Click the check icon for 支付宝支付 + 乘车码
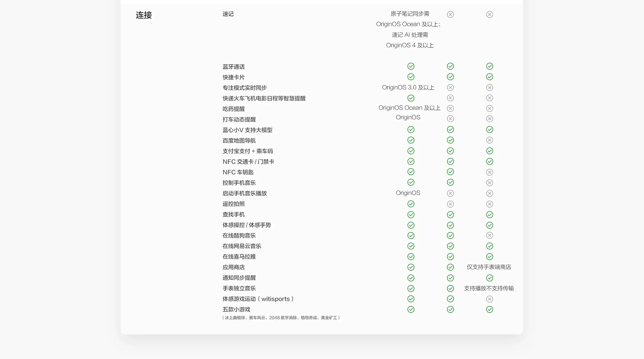This screenshot has width=644, height=359. pos(411,151)
